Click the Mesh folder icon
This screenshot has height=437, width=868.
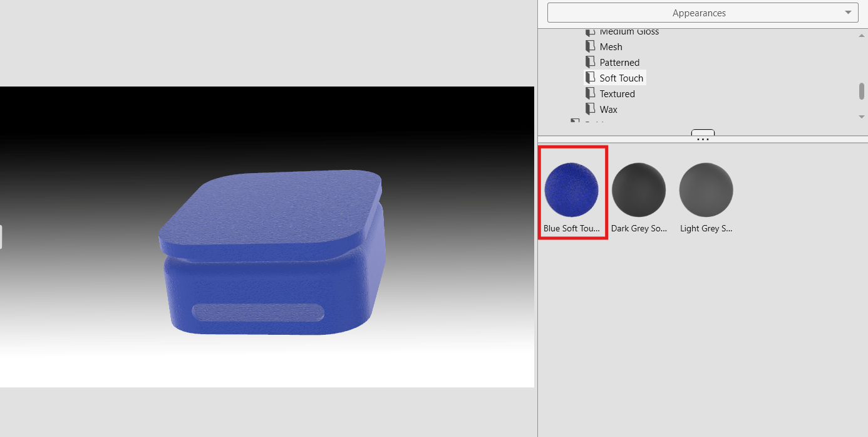tap(590, 46)
